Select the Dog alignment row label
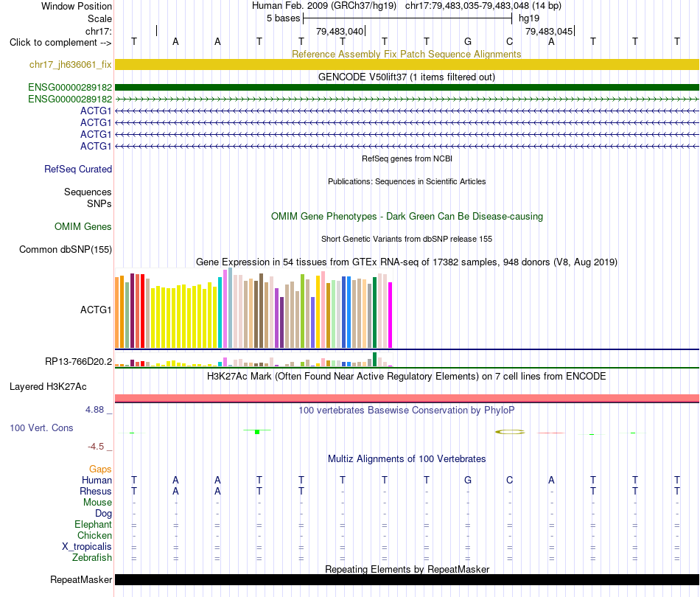This screenshot has height=597, width=700. click(x=103, y=514)
